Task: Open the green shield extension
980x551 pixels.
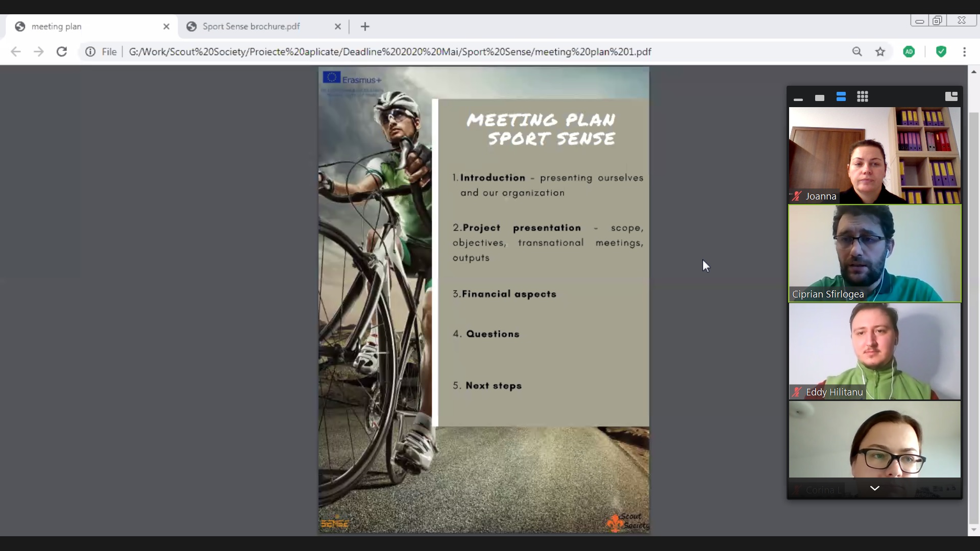Action: coord(941,52)
